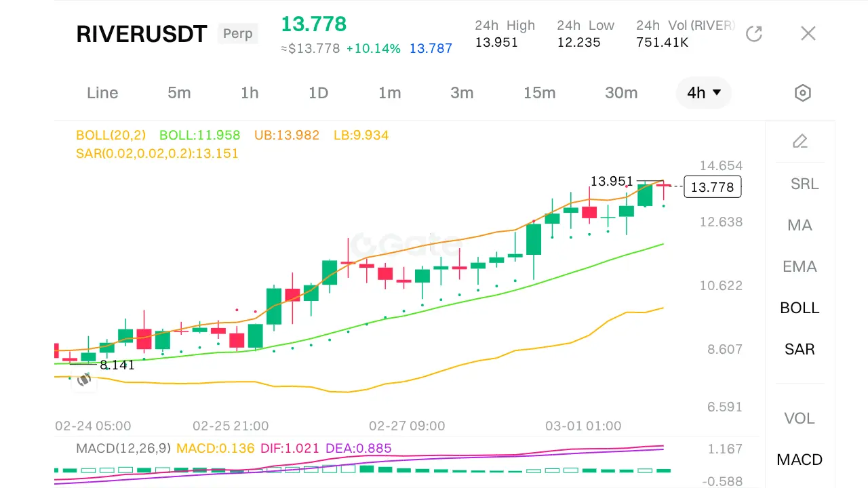Click the large green 13.778 header price

click(x=314, y=24)
